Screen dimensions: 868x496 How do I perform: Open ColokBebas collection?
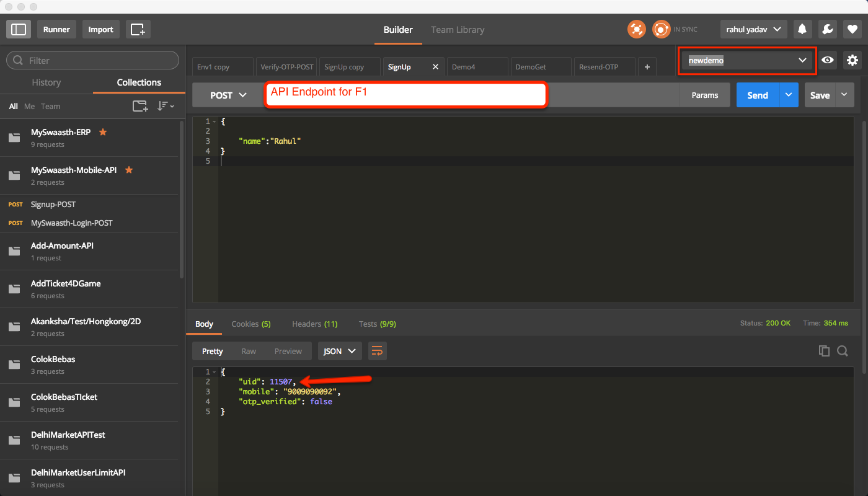point(89,365)
